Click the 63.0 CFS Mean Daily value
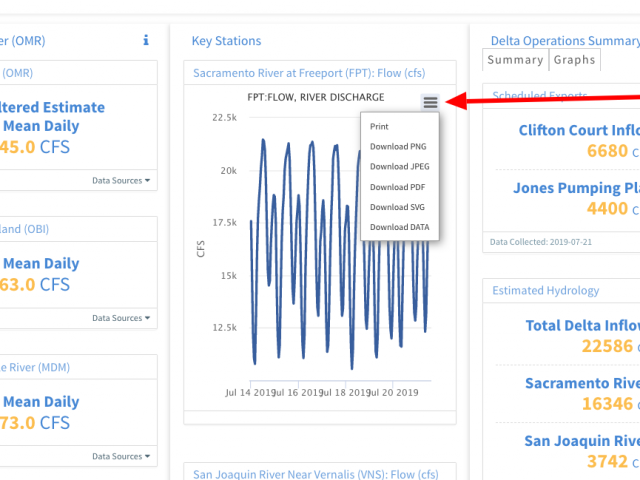Image resolution: width=640 pixels, height=480 pixels. coord(35,285)
